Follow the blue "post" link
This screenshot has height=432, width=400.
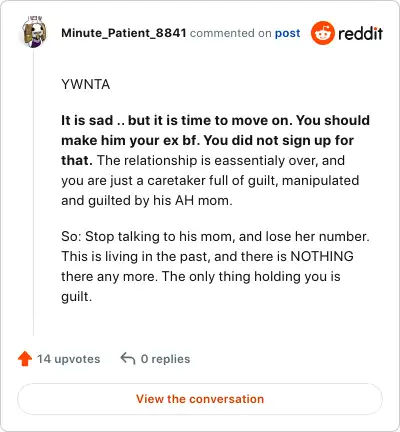click(287, 33)
